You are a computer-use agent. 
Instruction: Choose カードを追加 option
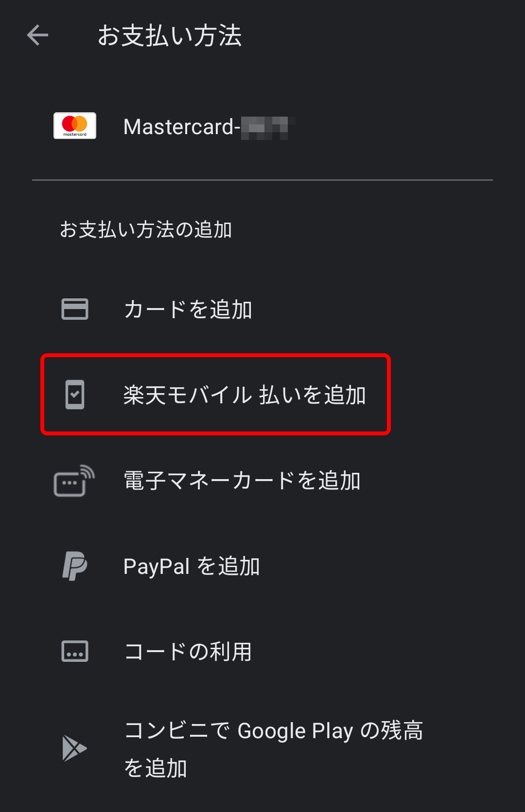point(262,309)
